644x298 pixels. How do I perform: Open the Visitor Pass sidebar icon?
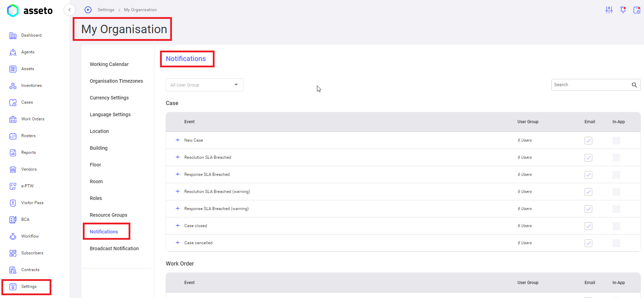[x=13, y=203]
